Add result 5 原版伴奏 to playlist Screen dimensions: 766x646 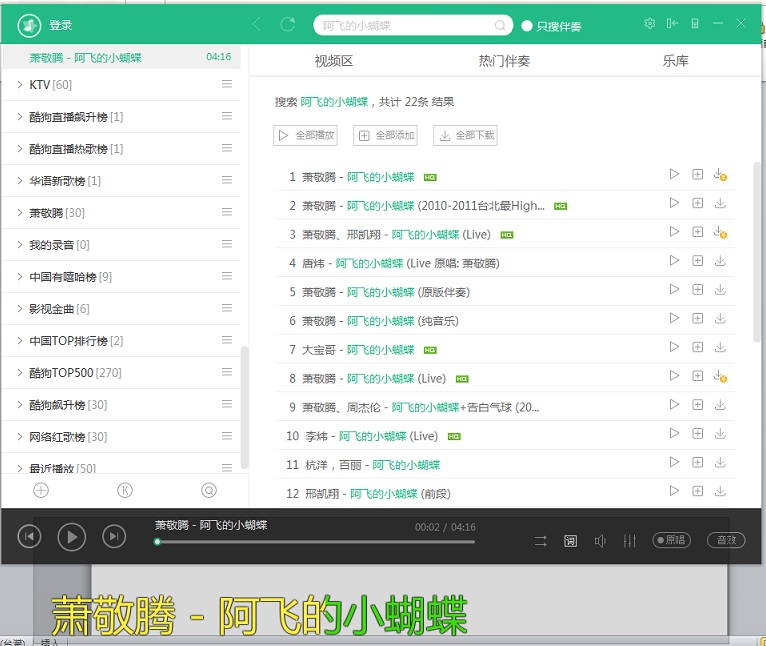[x=698, y=290]
